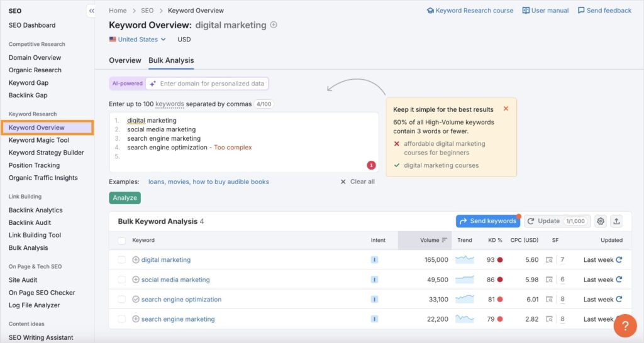Click SEO in the breadcrumb
The image size is (644, 343).
(x=147, y=11)
